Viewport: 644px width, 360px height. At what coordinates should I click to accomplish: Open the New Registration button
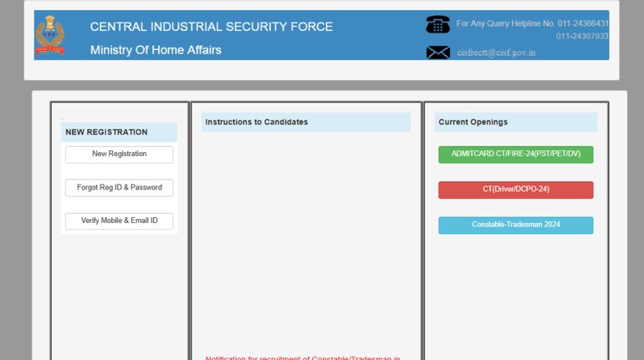[119, 155]
